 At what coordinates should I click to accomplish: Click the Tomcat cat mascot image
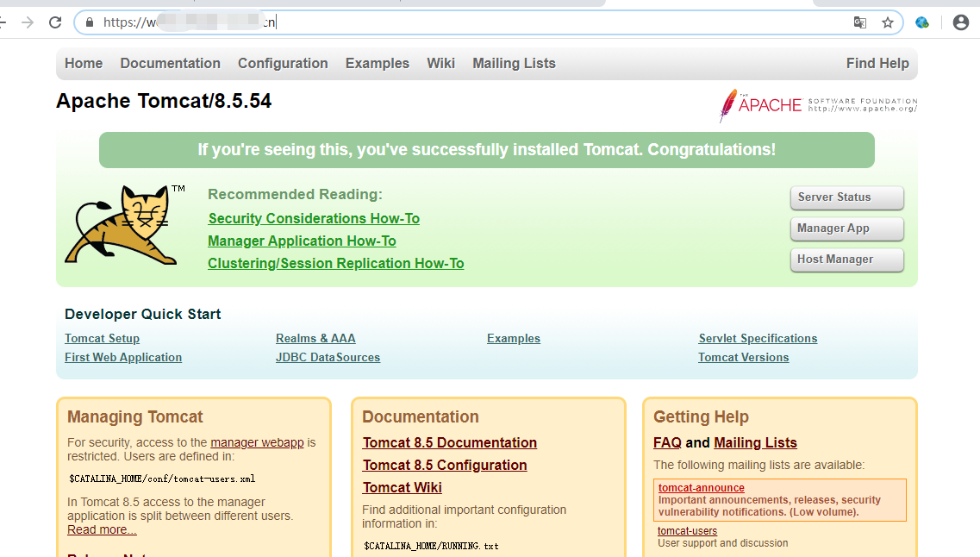[x=125, y=225]
